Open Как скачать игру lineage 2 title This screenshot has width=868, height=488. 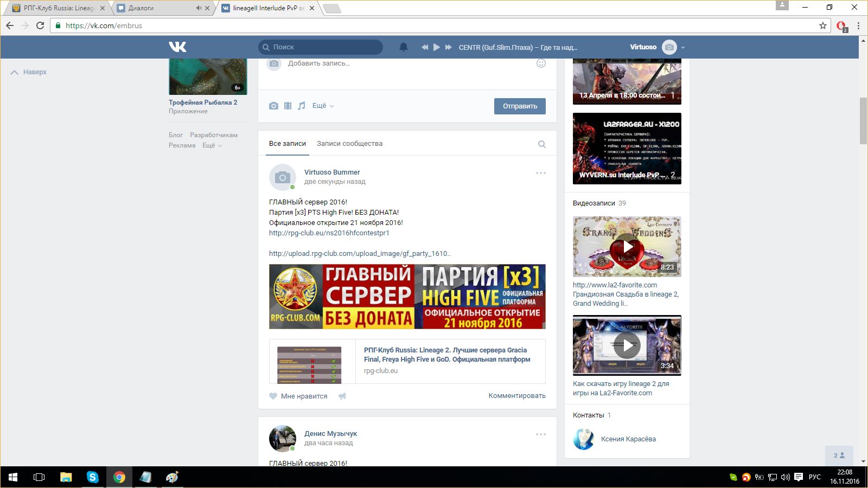click(621, 388)
